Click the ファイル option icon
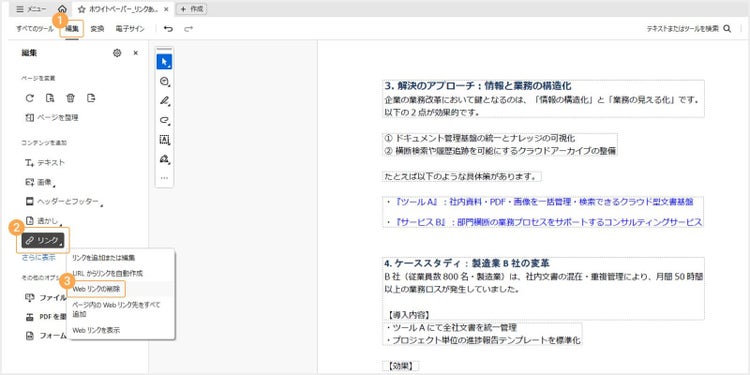Viewport: 750px width, 375px height. coord(30,298)
